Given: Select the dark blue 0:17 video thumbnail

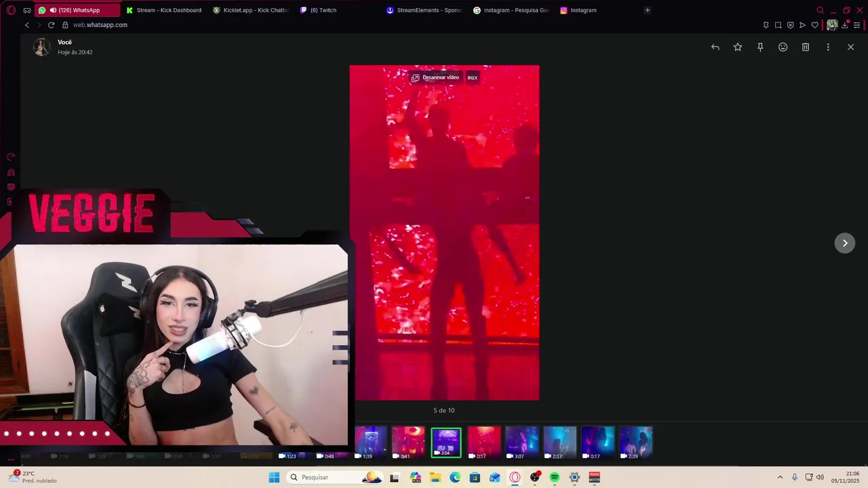Looking at the screenshot, I should click(598, 443).
